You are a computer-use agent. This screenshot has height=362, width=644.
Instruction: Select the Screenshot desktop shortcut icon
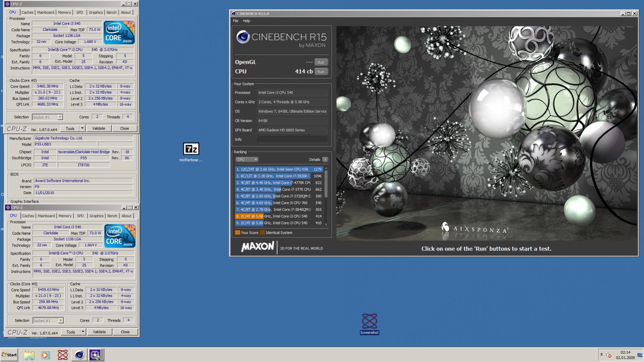[369, 323]
